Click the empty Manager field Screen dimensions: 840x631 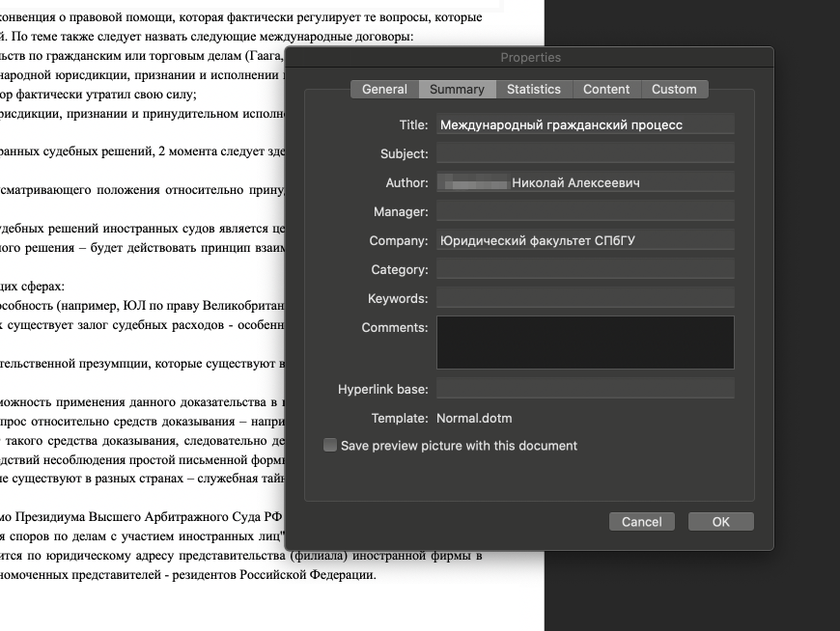tap(585, 211)
